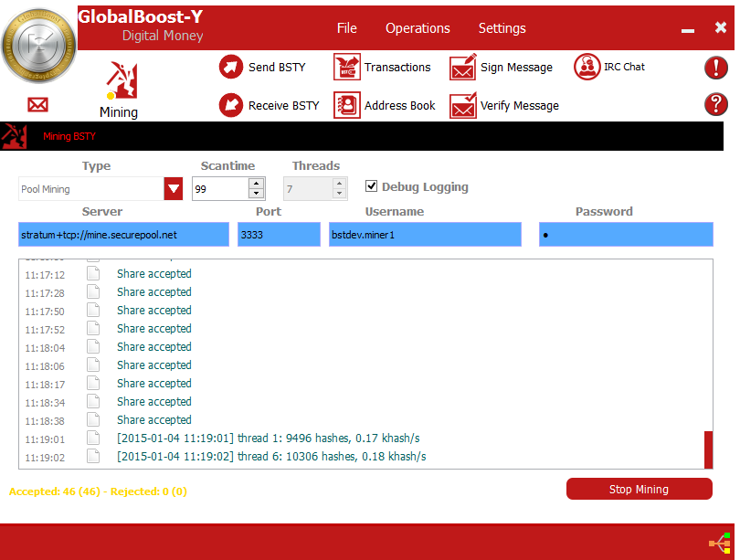Select the 11:17:28 Share accepted log row
The width and height of the screenshot is (740, 560).
(362, 292)
